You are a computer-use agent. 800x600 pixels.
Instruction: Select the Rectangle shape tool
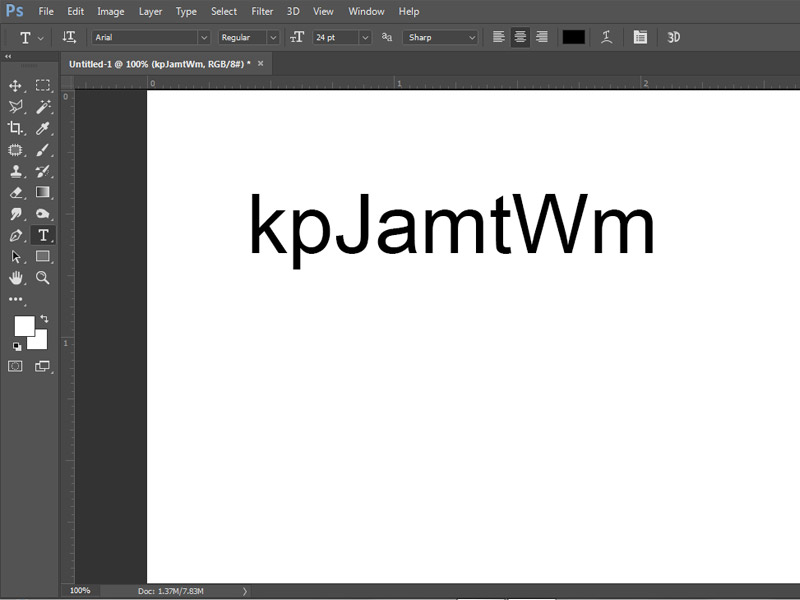[x=43, y=256]
